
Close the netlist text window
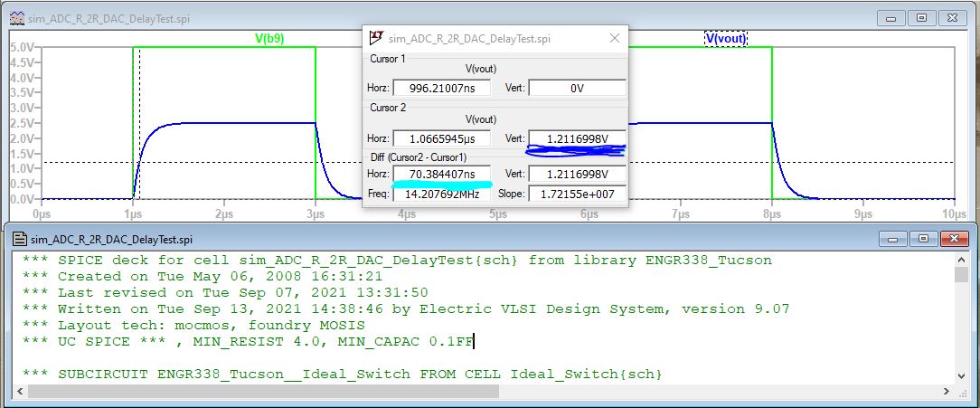tap(951, 239)
